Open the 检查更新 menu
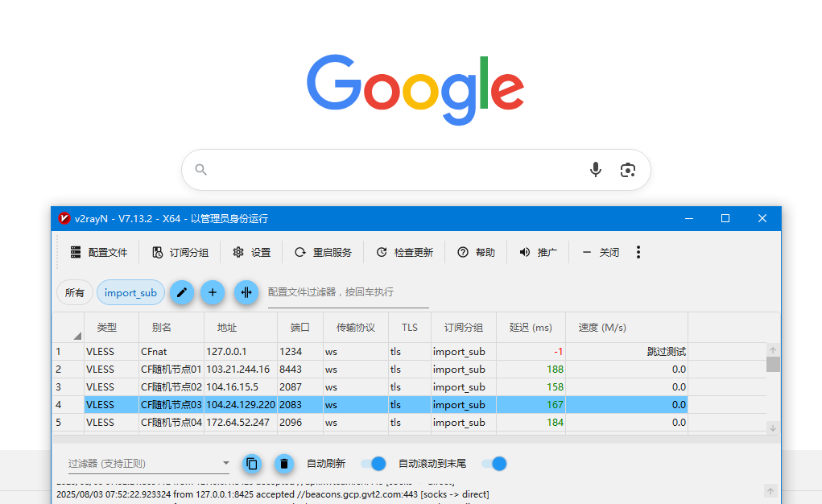The height and width of the screenshot is (504, 822). click(405, 252)
